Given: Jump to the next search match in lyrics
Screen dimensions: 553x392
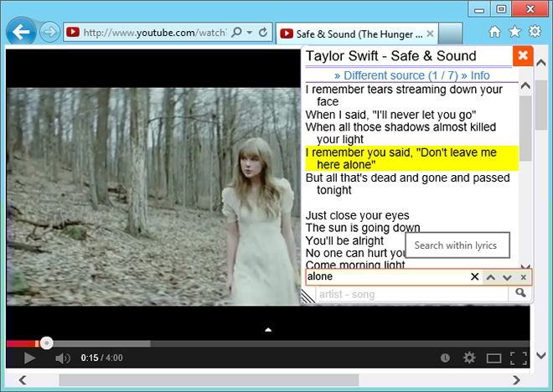Looking at the screenshot, I should tap(507, 277).
